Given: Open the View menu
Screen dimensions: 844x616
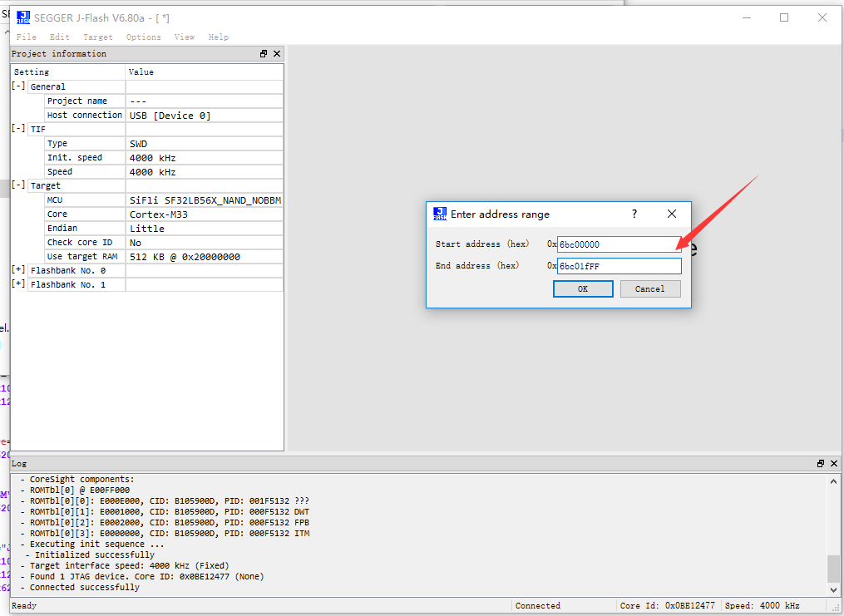Looking at the screenshot, I should tap(185, 37).
